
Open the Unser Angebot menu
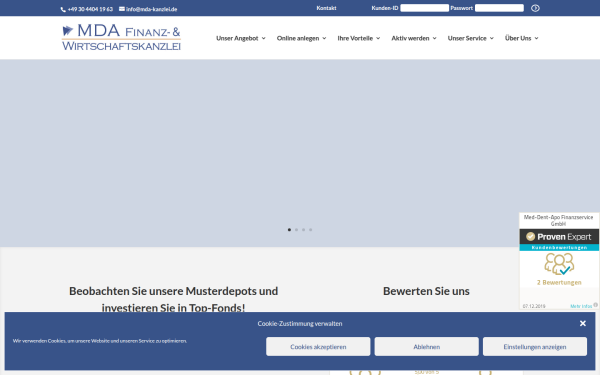(241, 38)
